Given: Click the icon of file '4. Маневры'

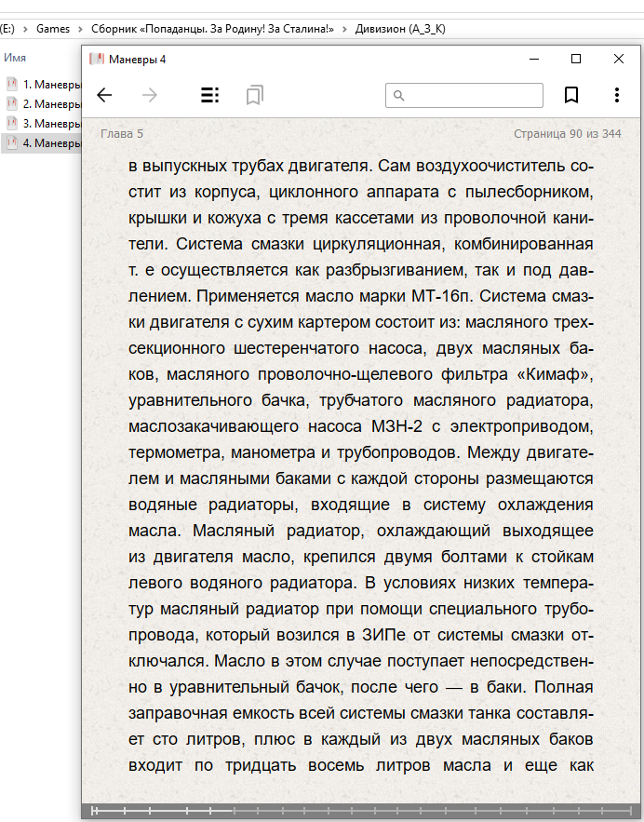Looking at the screenshot, I should click(12, 143).
